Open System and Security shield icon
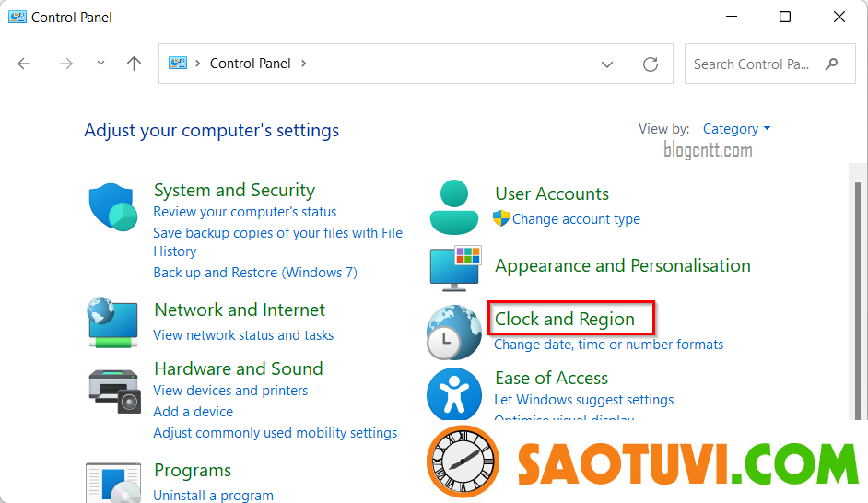The width and height of the screenshot is (868, 503). coord(113,207)
